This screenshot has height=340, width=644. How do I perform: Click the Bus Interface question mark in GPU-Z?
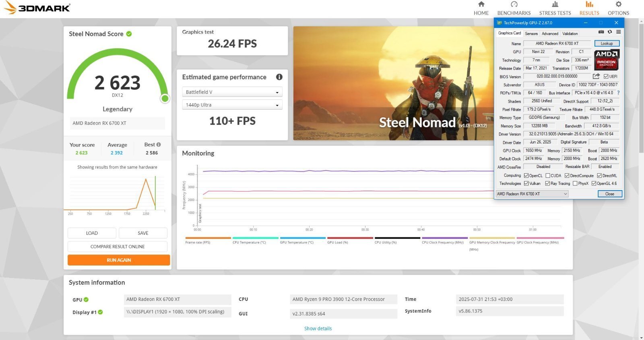pyautogui.click(x=618, y=93)
